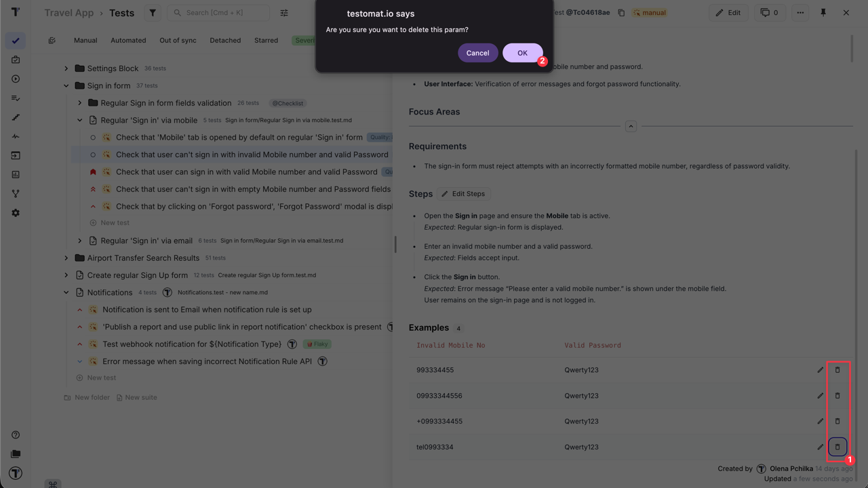868x488 pixels.
Task: Confirm deletion with the OK button
Action: pyautogui.click(x=521, y=53)
